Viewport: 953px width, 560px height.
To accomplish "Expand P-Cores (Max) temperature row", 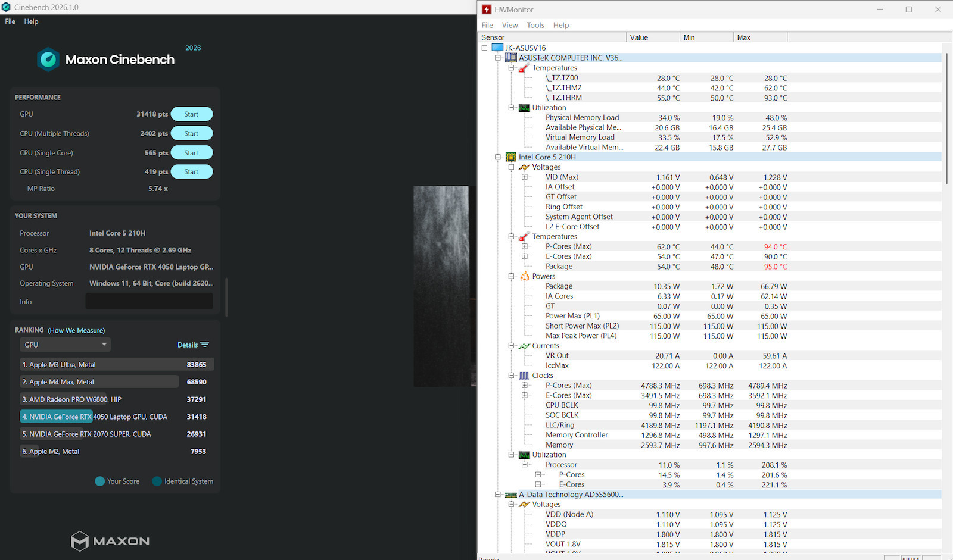I will (525, 246).
